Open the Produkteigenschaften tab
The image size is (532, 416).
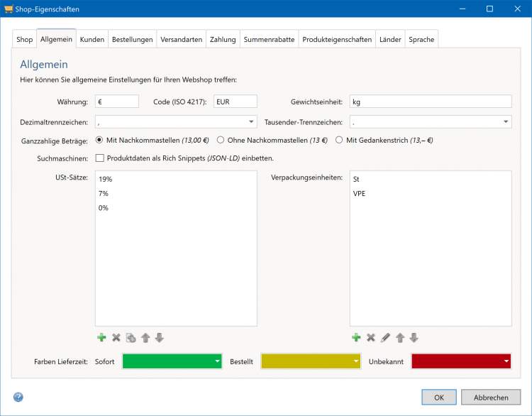336,40
